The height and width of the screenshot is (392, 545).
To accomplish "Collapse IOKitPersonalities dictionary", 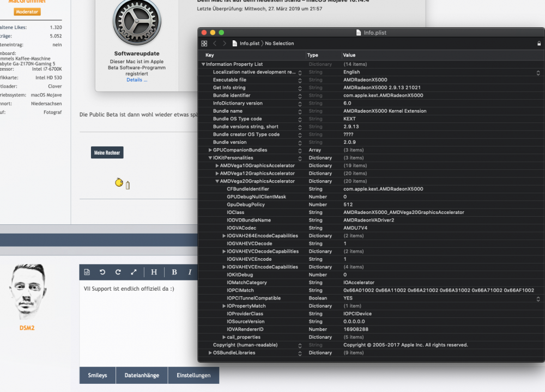I will click(x=210, y=158).
